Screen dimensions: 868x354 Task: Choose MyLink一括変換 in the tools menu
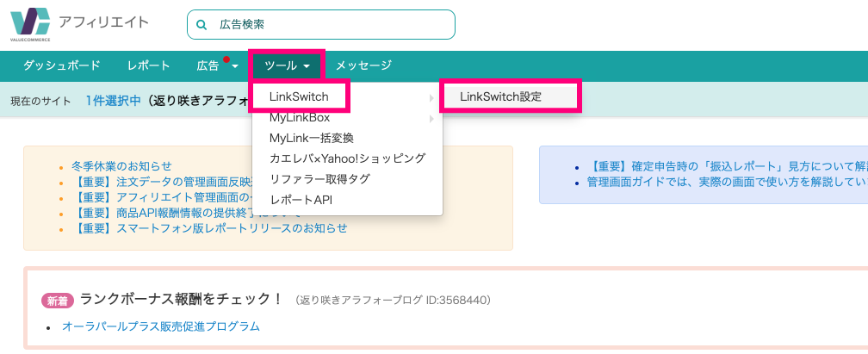(x=312, y=138)
